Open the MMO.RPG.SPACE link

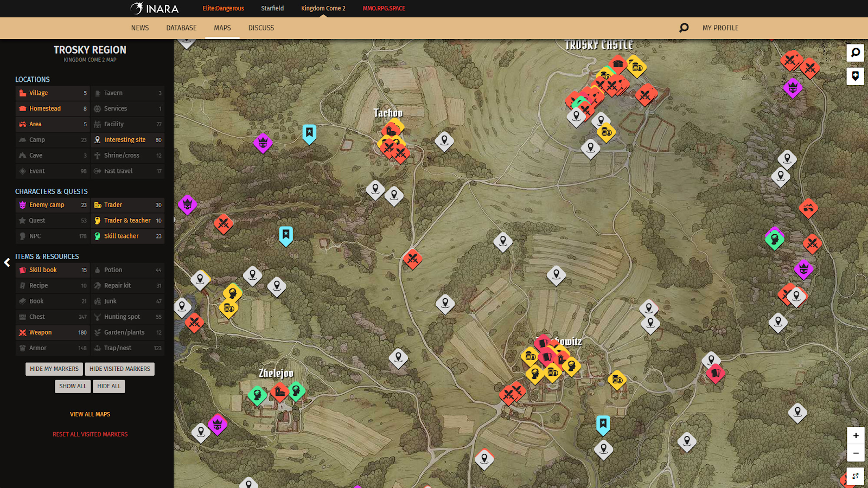point(384,8)
